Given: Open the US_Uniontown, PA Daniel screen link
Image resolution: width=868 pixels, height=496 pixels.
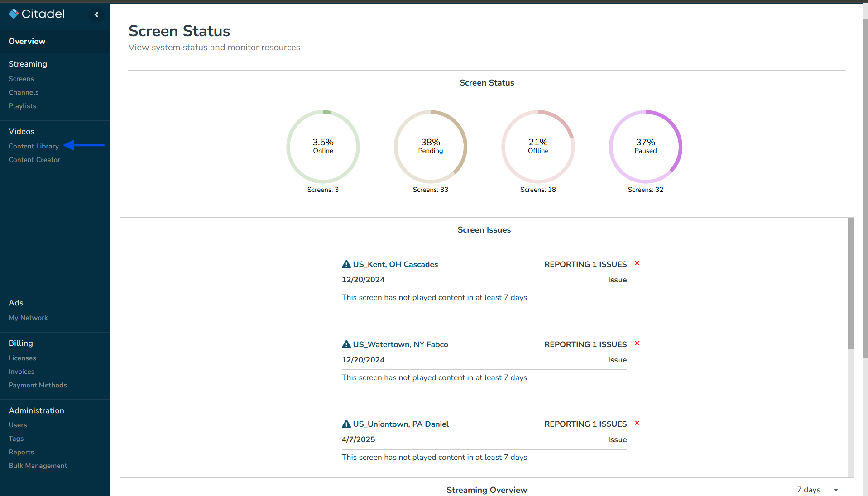Looking at the screenshot, I should (x=401, y=424).
